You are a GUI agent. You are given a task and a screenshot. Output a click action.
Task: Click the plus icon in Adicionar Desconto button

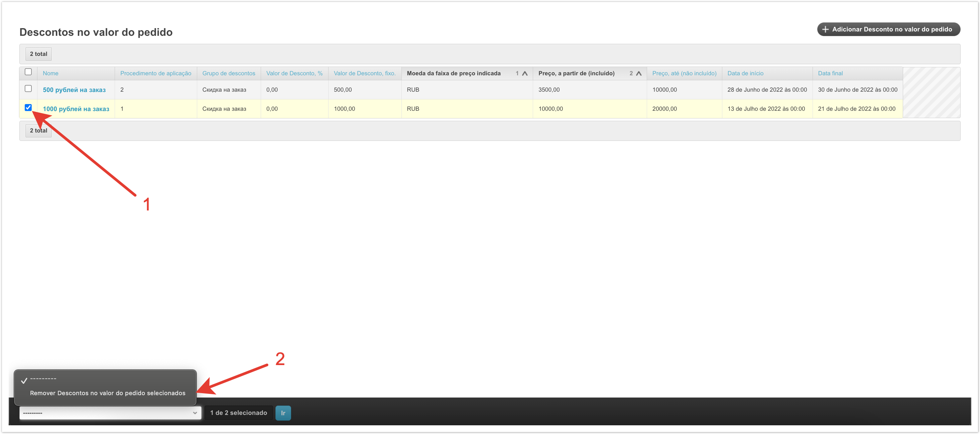click(825, 29)
